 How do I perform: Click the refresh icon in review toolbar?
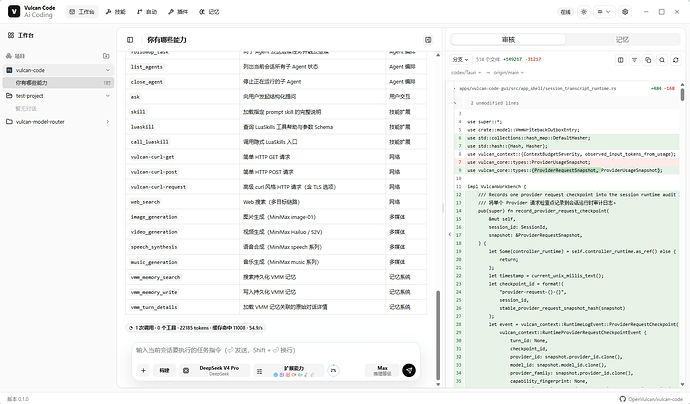click(x=675, y=60)
